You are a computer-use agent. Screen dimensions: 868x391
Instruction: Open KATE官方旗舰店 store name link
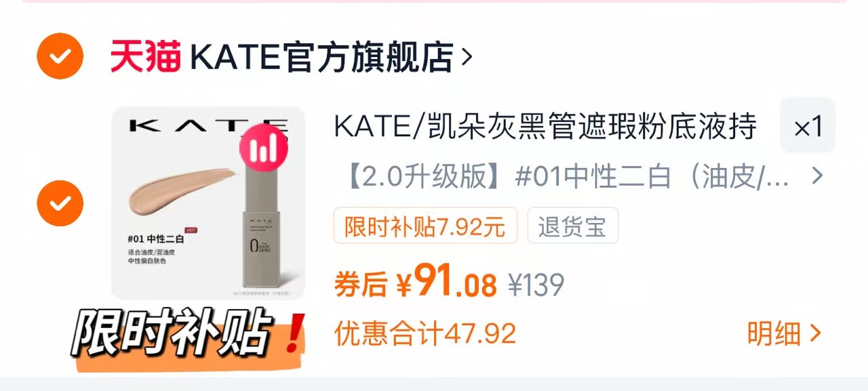coord(321,58)
